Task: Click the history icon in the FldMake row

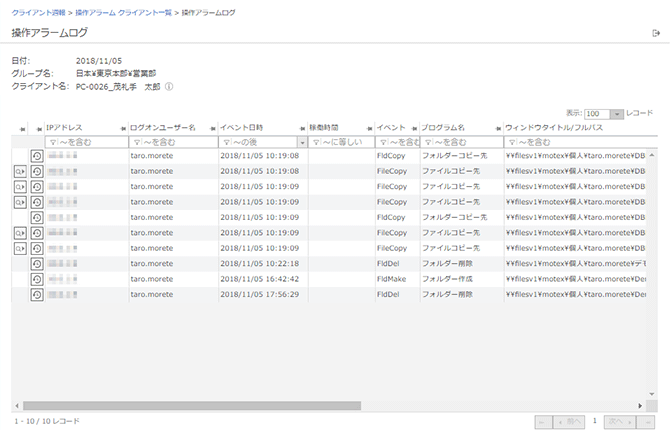Action: click(x=37, y=279)
